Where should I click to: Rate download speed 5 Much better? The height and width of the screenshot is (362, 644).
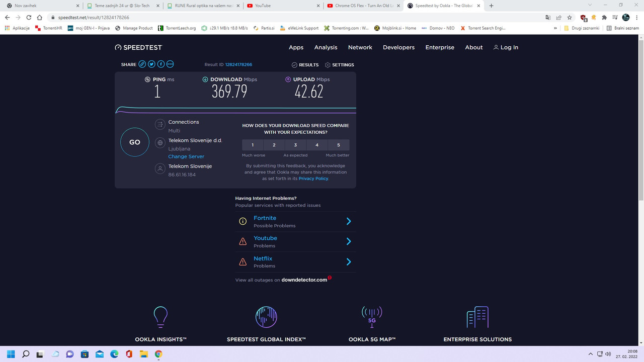point(339,145)
